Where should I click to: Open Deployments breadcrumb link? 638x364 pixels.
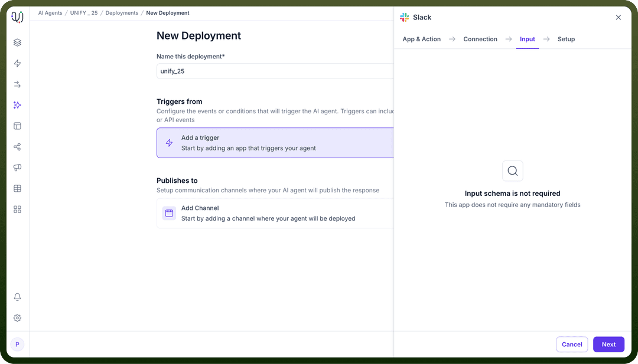(122, 13)
